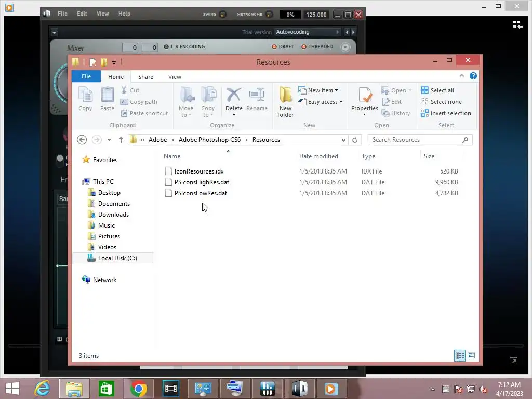Switch to large icons view layout icon
The width and height of the screenshot is (532, 399).
(x=471, y=355)
